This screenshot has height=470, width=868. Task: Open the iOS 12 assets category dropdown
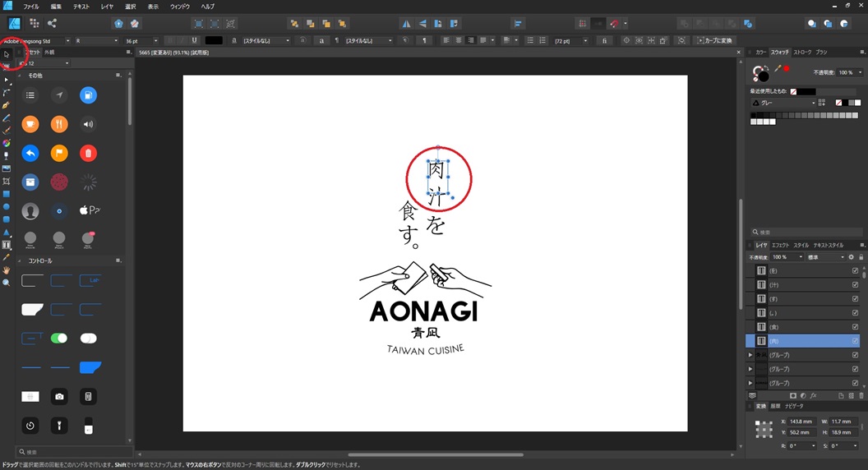pos(44,63)
